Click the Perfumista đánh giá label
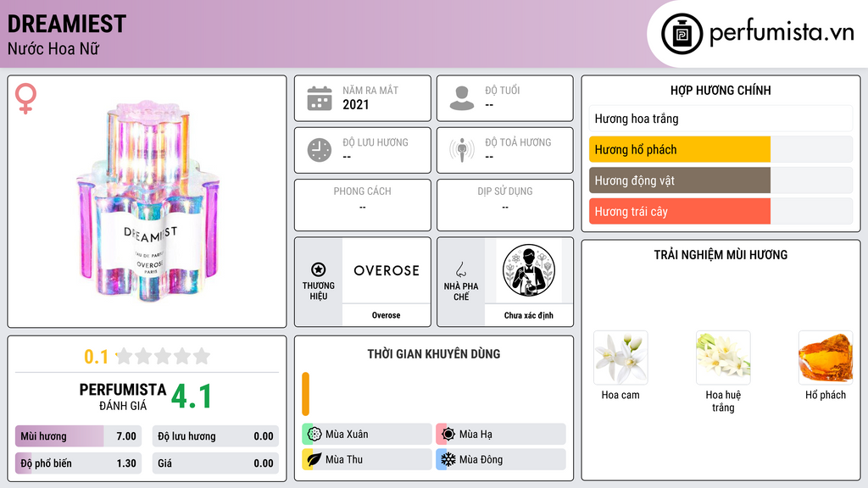The width and height of the screenshot is (868, 488). point(123,396)
